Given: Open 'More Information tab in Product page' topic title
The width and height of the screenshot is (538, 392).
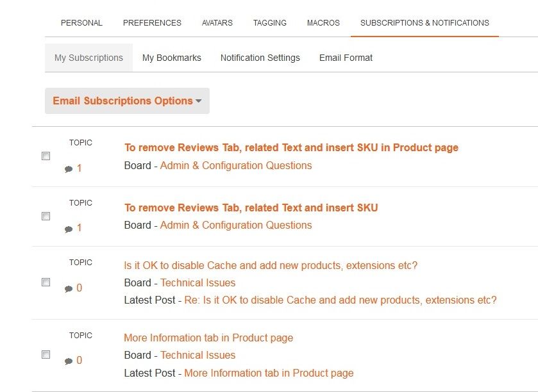Looking at the screenshot, I should click(x=208, y=338).
